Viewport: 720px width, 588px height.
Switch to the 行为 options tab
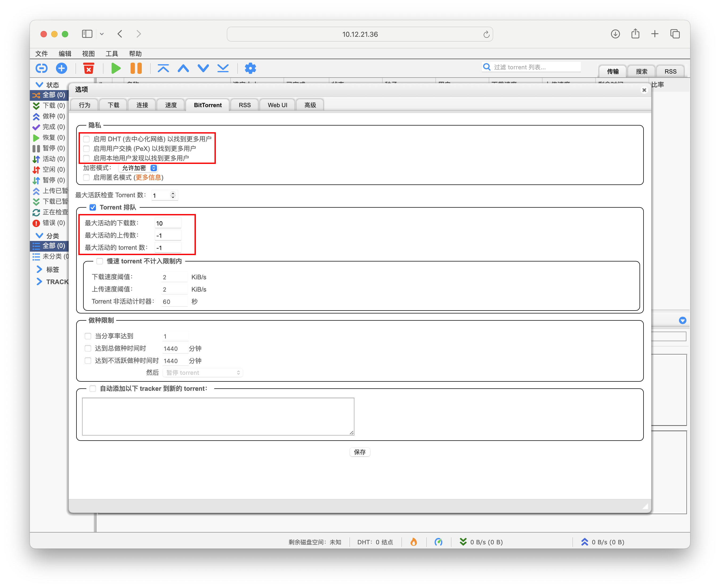[84, 105]
